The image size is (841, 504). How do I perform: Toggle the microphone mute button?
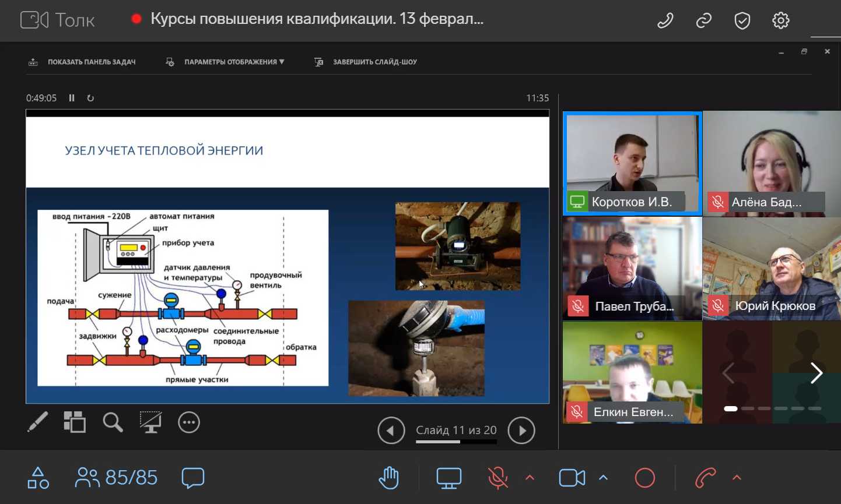[497, 478]
